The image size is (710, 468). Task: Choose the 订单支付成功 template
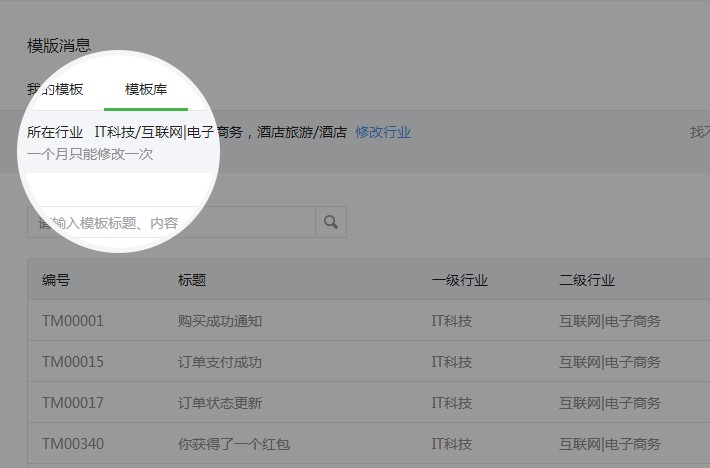(220, 362)
